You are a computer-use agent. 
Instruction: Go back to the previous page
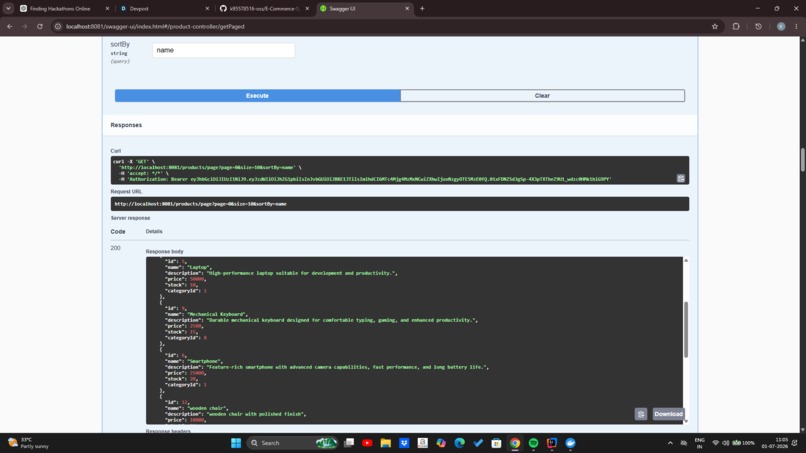point(10,27)
